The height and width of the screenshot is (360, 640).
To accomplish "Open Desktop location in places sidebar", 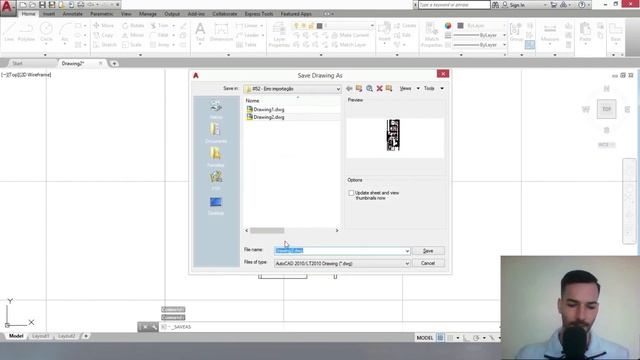I will [x=216, y=205].
